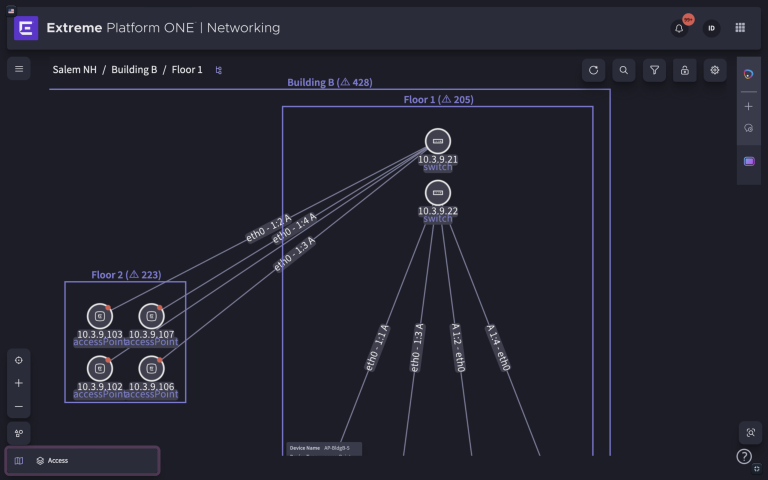Image resolution: width=768 pixels, height=480 pixels.
Task: Open the ID user profile avatar
Action: point(711,28)
